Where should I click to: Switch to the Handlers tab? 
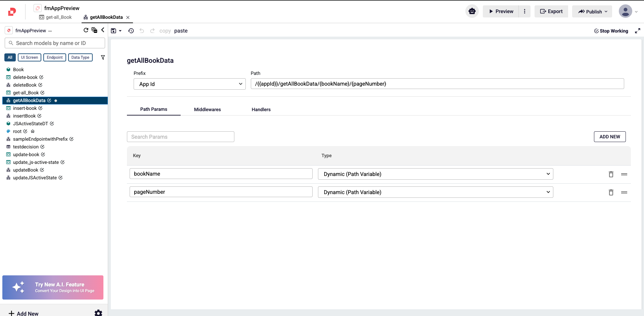tap(261, 109)
